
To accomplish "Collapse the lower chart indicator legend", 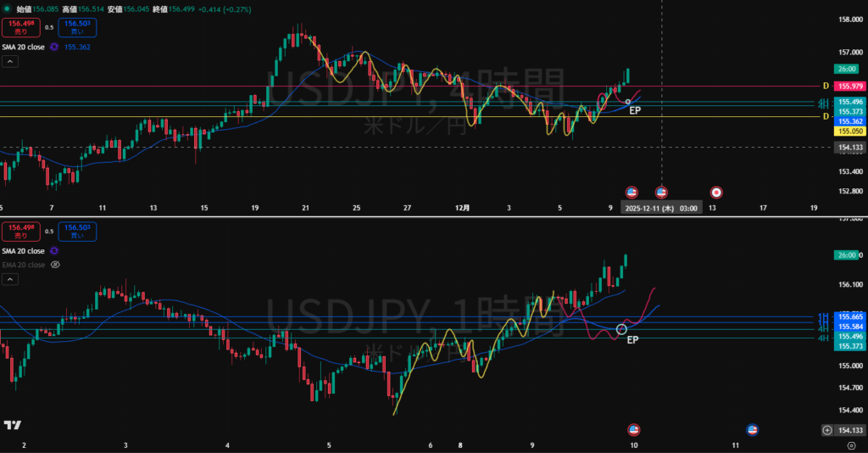I will 9,278.
